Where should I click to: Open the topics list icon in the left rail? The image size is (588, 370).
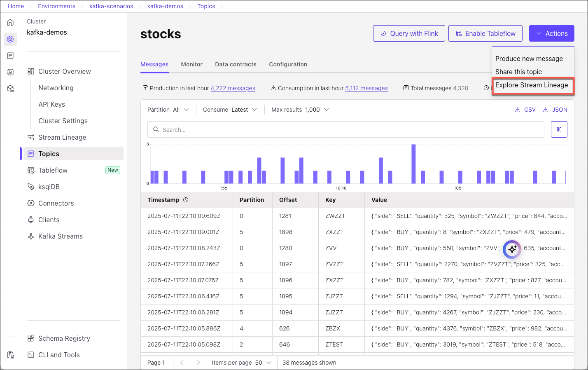click(10, 55)
